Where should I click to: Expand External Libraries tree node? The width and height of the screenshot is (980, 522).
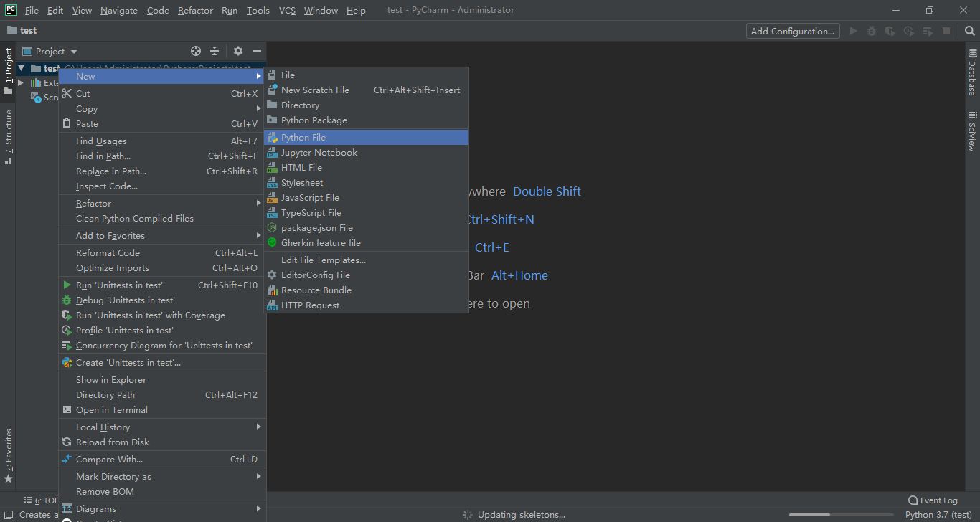pyautogui.click(x=21, y=82)
